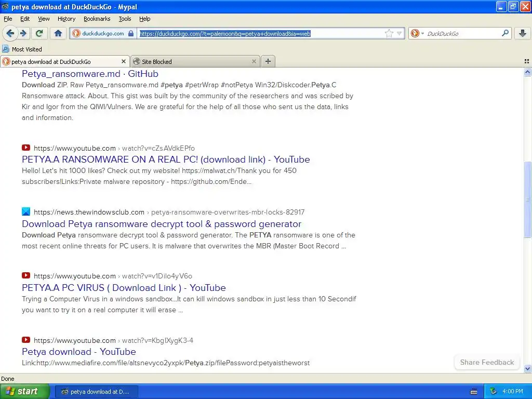
Task: Click the magnifier search button in search box
Action: (x=505, y=33)
